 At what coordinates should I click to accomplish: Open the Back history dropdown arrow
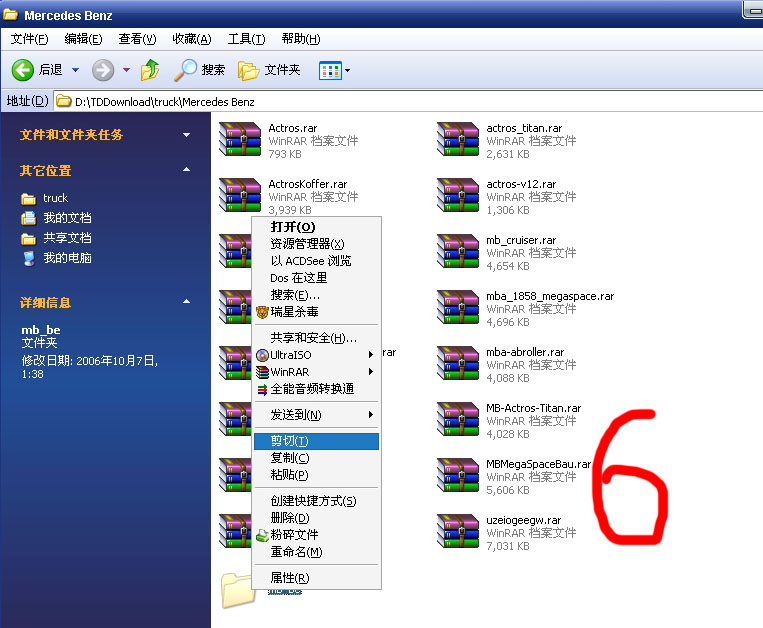click(75, 70)
